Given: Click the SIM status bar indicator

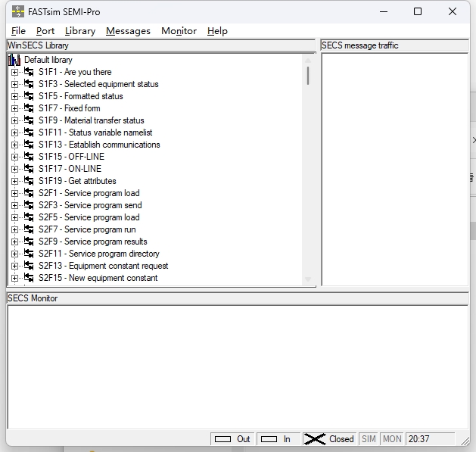Looking at the screenshot, I should (x=369, y=439).
